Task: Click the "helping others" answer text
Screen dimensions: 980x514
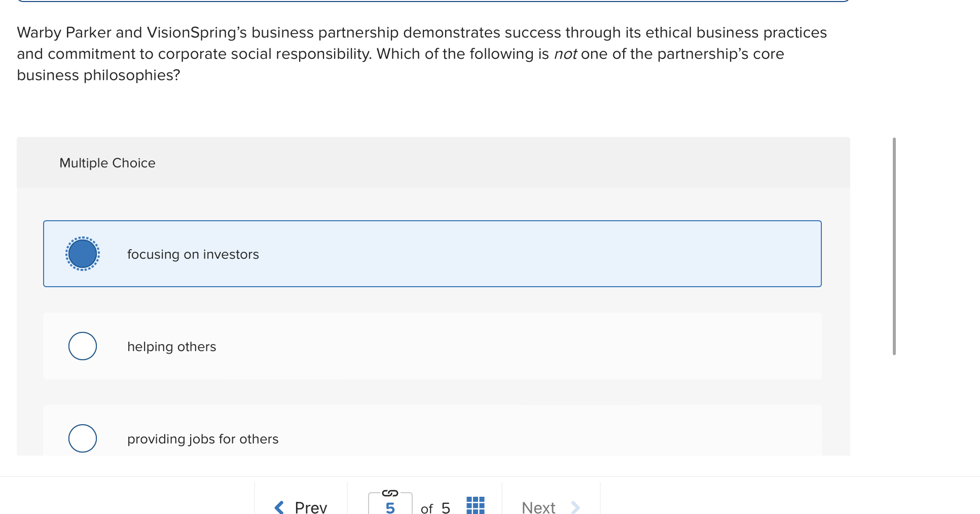Action: pyautogui.click(x=171, y=347)
